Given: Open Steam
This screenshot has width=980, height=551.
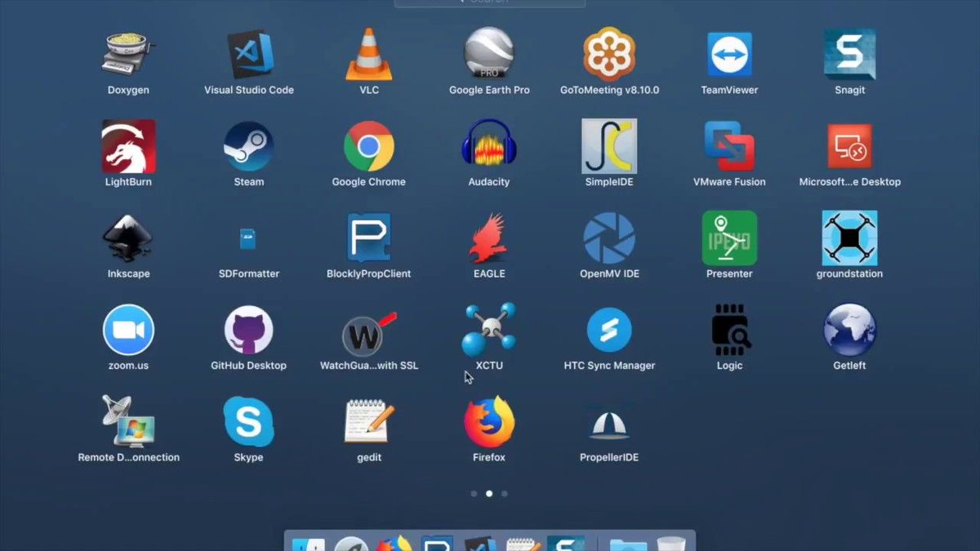Looking at the screenshot, I should tap(249, 147).
